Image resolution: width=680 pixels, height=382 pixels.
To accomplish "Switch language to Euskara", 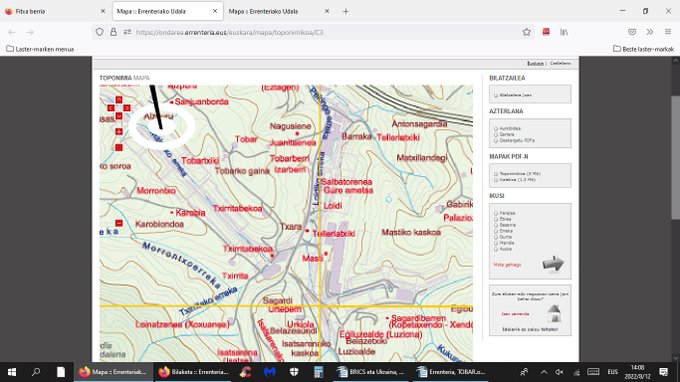I will (x=535, y=63).
